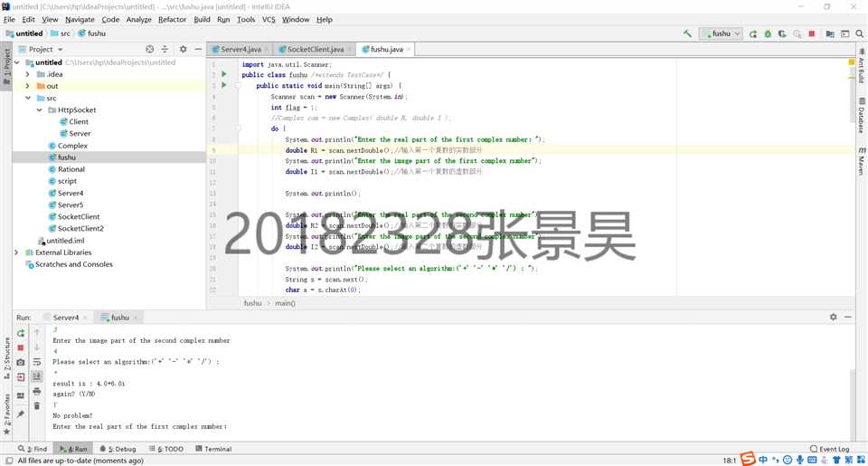Viewport: 868px width, 466px height.
Task: Open the Ant Build side panel
Action: (862, 66)
